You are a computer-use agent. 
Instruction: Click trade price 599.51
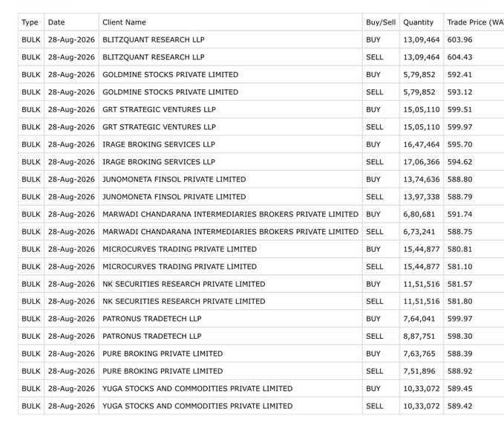(460, 109)
